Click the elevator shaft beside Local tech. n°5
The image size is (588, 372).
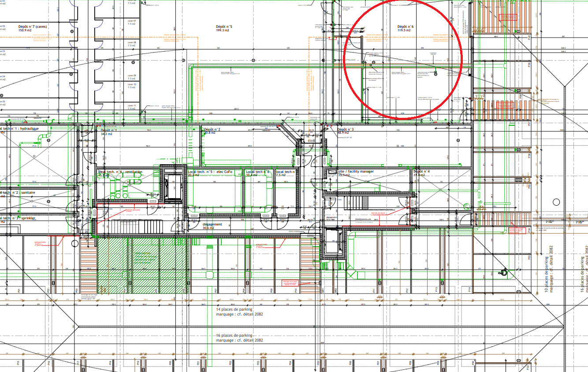click(172, 188)
